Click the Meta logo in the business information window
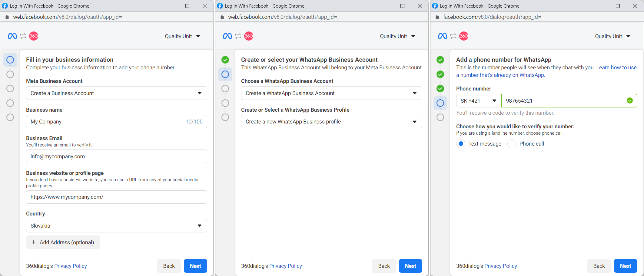Screen dimensions: 644x276 [12, 36]
